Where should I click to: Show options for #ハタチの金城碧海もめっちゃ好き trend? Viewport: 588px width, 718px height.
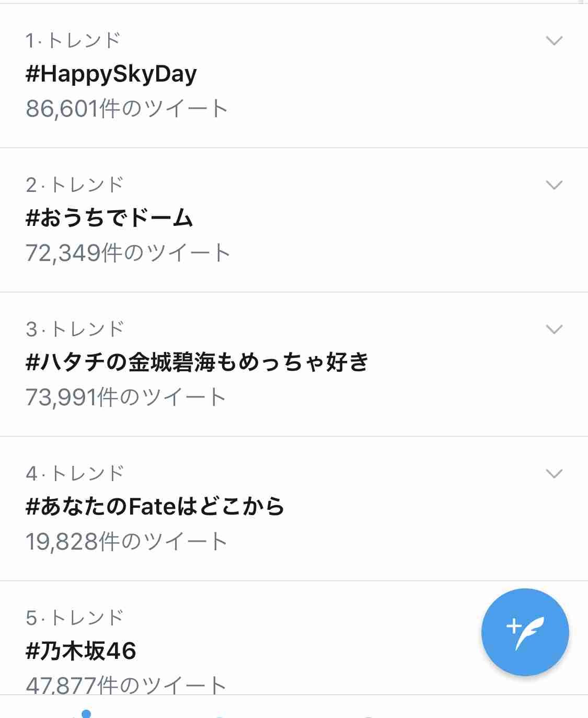click(554, 329)
